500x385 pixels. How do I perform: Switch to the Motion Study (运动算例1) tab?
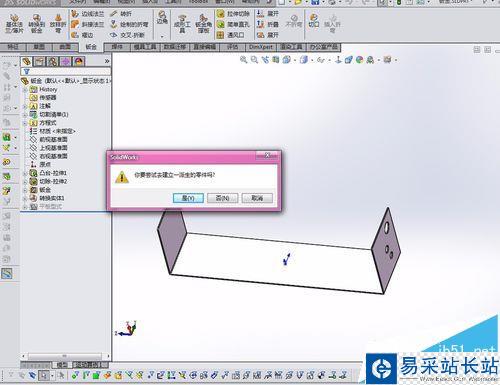[90, 365]
